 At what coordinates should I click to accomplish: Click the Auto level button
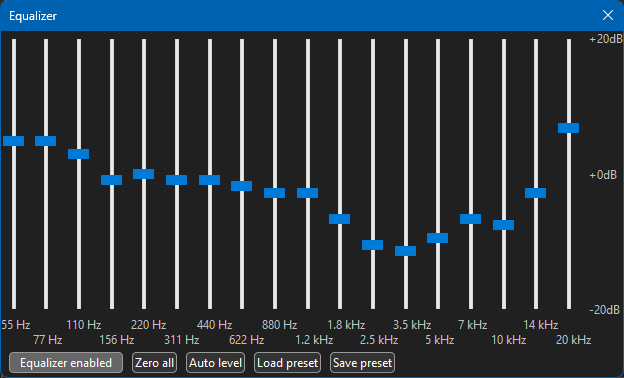tap(215, 362)
